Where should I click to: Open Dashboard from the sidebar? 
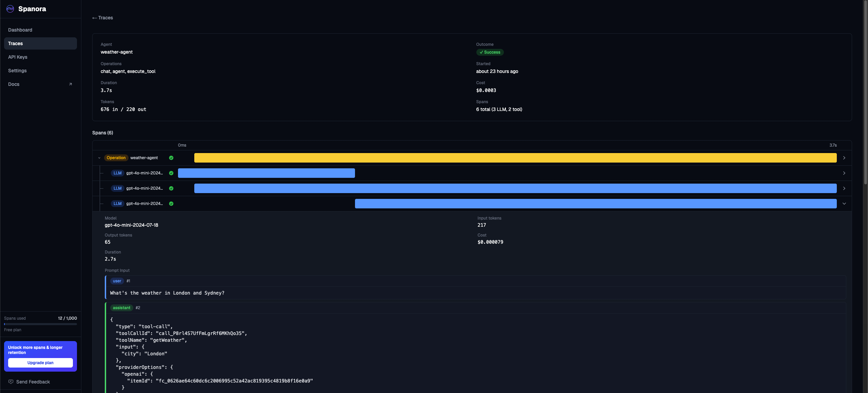20,30
